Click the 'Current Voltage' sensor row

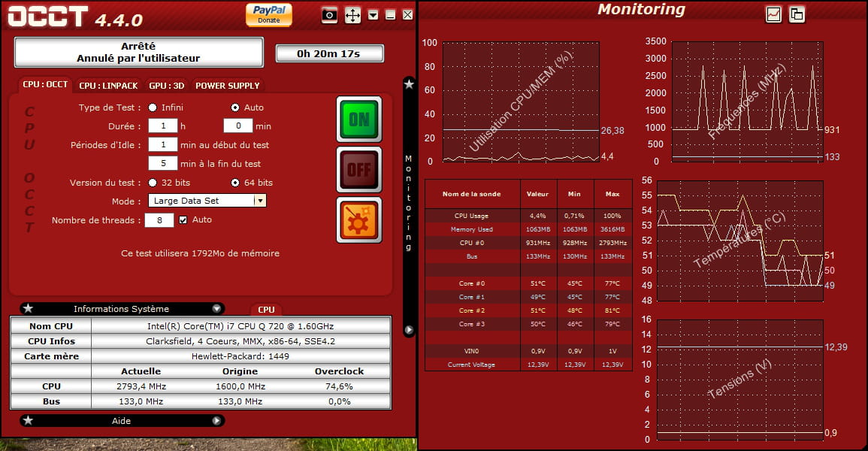click(528, 365)
